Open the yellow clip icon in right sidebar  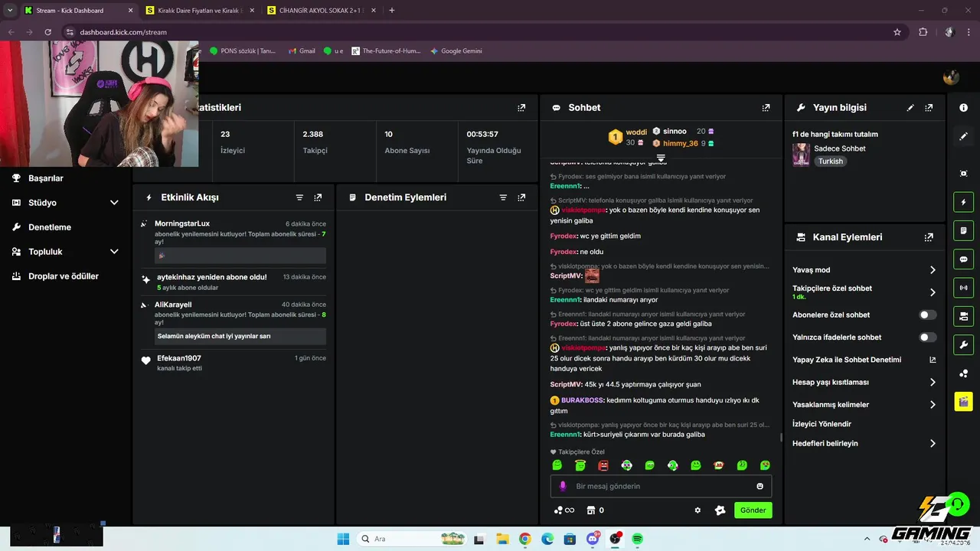point(963,401)
